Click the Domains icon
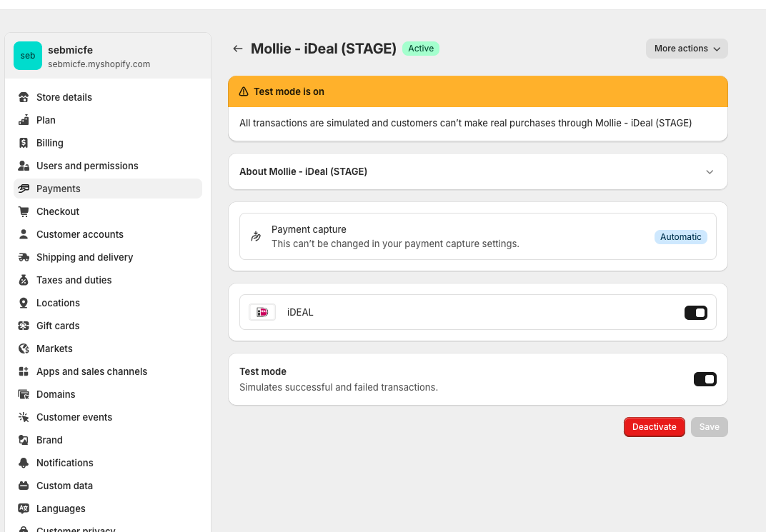This screenshot has height=532, width=766. click(24, 394)
